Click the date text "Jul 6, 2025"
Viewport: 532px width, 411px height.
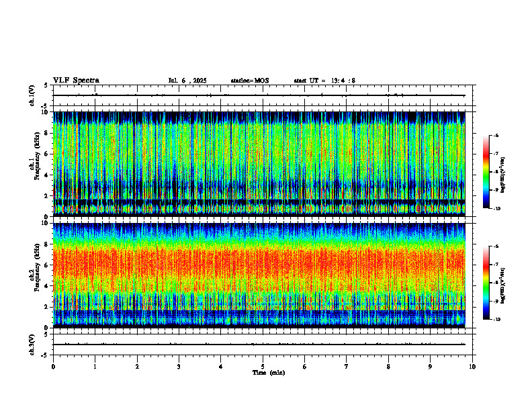click(x=187, y=81)
